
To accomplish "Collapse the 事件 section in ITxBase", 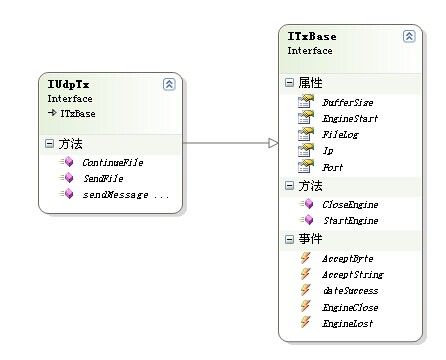I will click(289, 239).
